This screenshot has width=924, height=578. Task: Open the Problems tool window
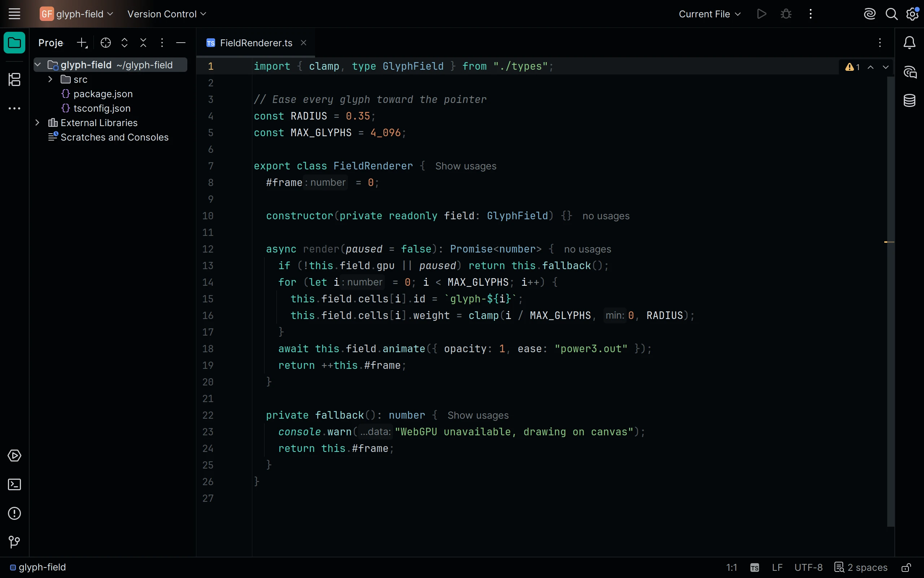pyautogui.click(x=14, y=513)
